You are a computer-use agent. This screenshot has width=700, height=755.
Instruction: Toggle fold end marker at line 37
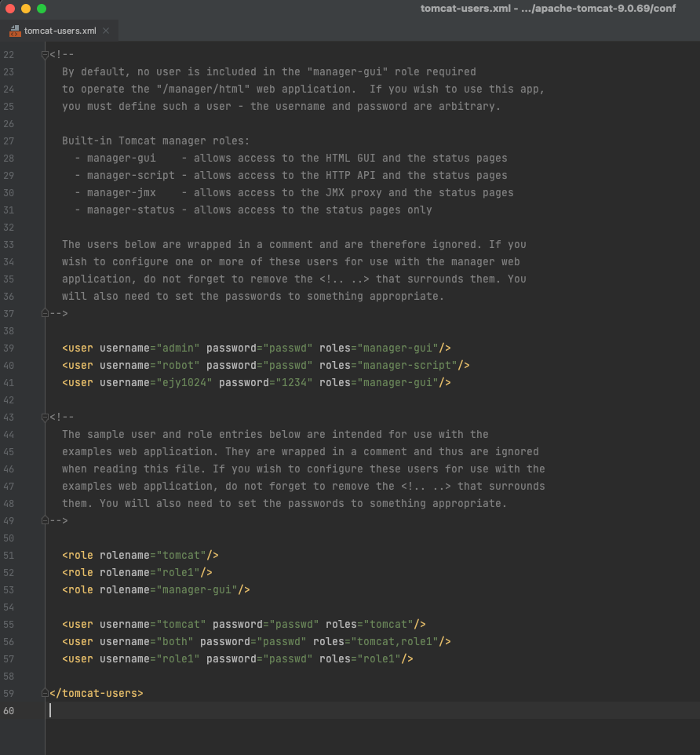click(45, 313)
